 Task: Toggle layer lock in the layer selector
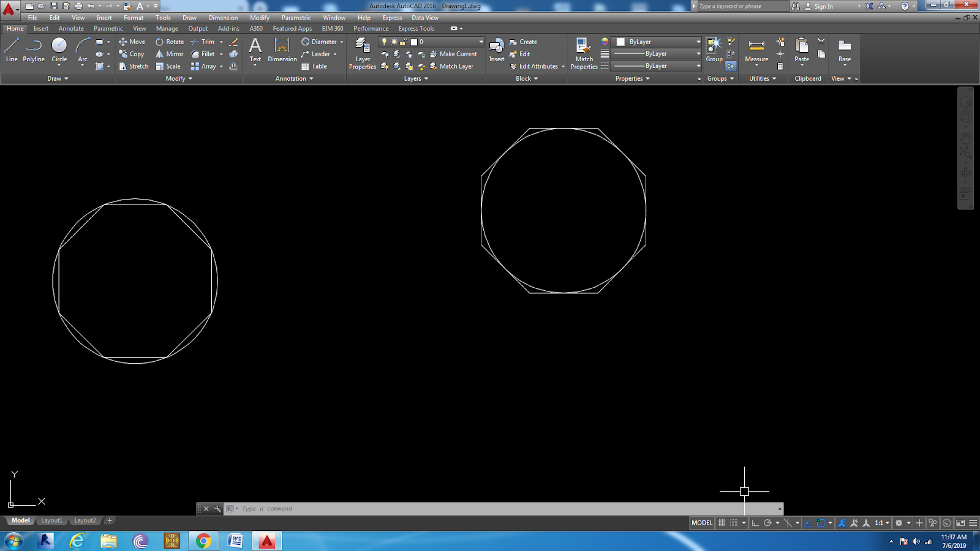click(402, 42)
